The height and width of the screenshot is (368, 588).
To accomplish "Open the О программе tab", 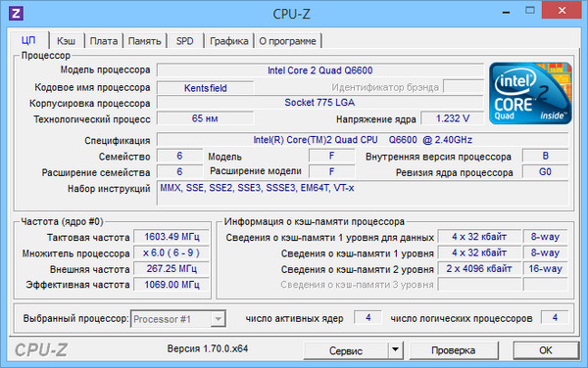I will pos(287,41).
